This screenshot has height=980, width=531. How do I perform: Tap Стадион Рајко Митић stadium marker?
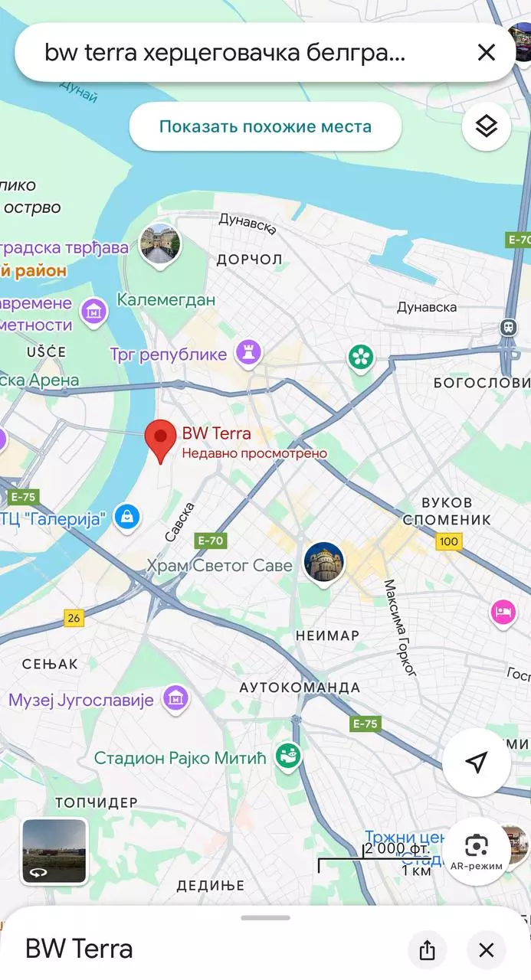point(288,758)
